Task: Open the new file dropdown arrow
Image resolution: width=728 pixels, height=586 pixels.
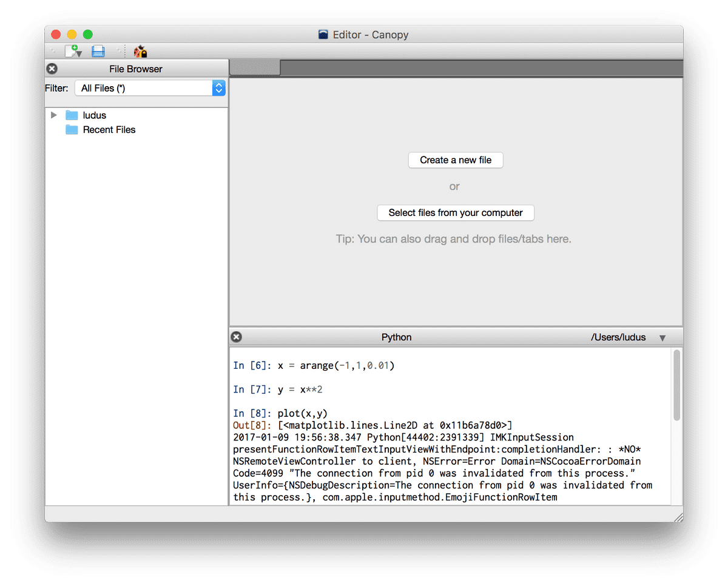Action: (x=80, y=55)
